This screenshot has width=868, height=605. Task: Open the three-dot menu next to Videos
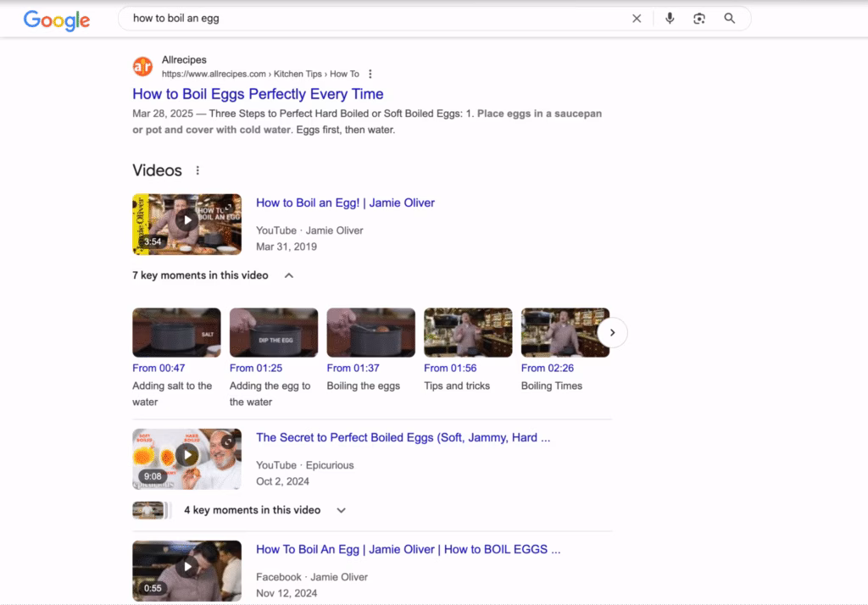(198, 169)
